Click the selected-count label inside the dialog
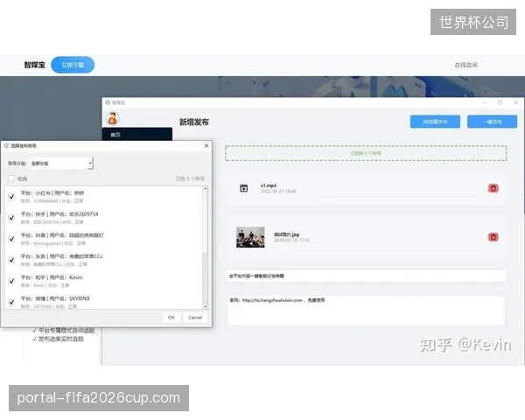Image resolution: width=525 pixels, height=420 pixels. coord(190,178)
